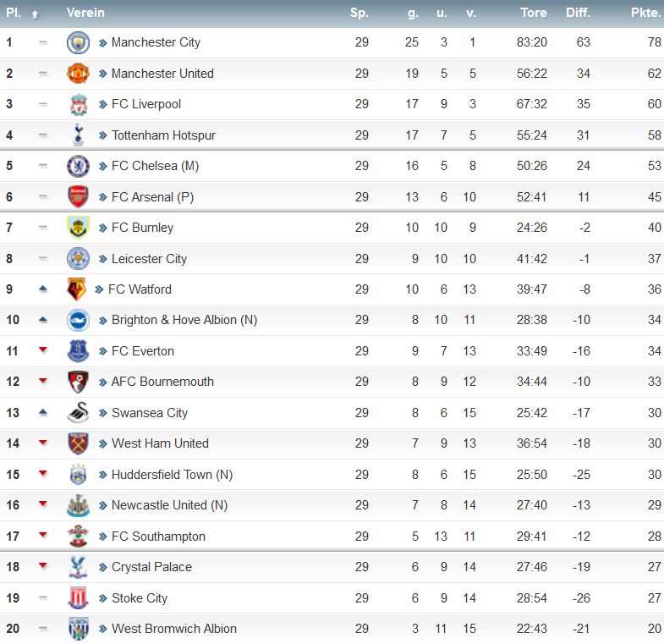Open Brighton & Hove Albion team page

(x=184, y=320)
